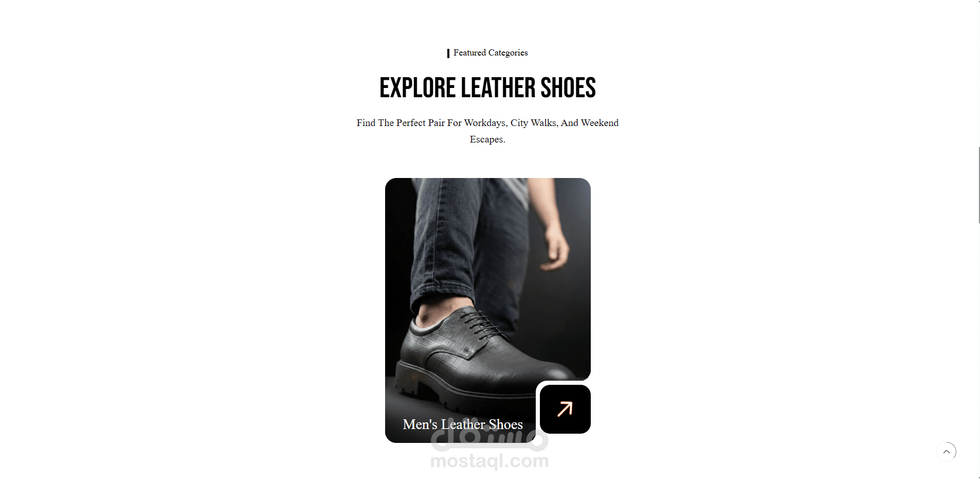Open the diagonal arrow button on shoe card
This screenshot has width=980, height=481.
tap(565, 409)
